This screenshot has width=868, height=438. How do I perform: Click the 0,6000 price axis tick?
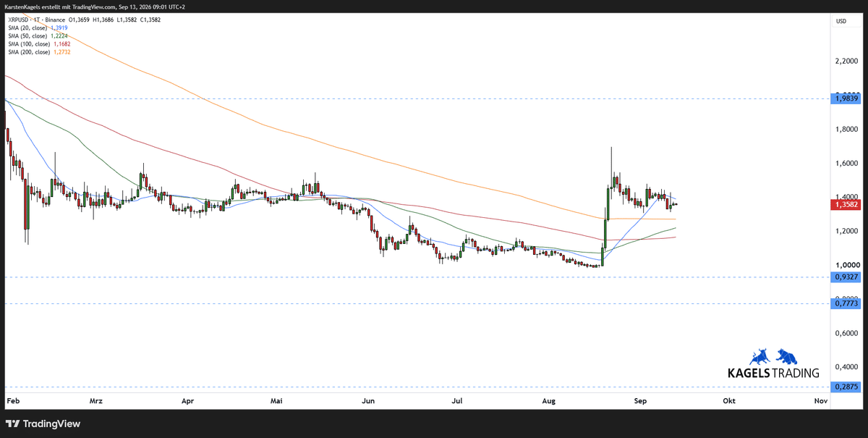(x=846, y=334)
